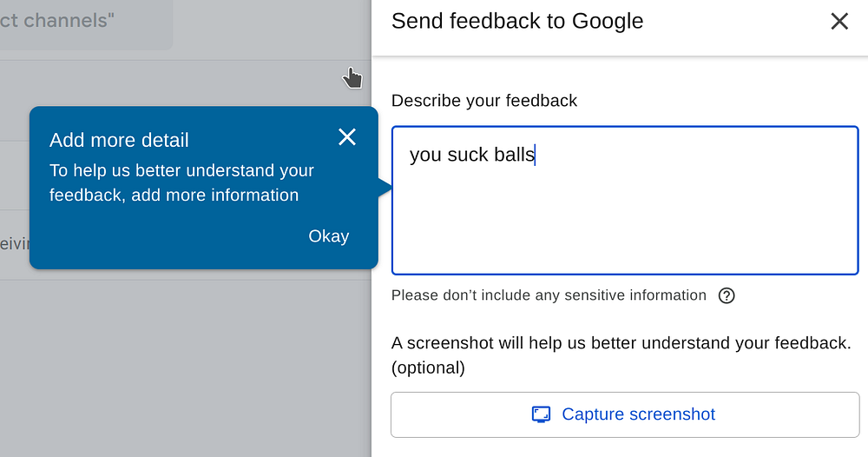The width and height of the screenshot is (868, 457).
Task: Click the sensitive information notice text
Action: [x=549, y=295]
